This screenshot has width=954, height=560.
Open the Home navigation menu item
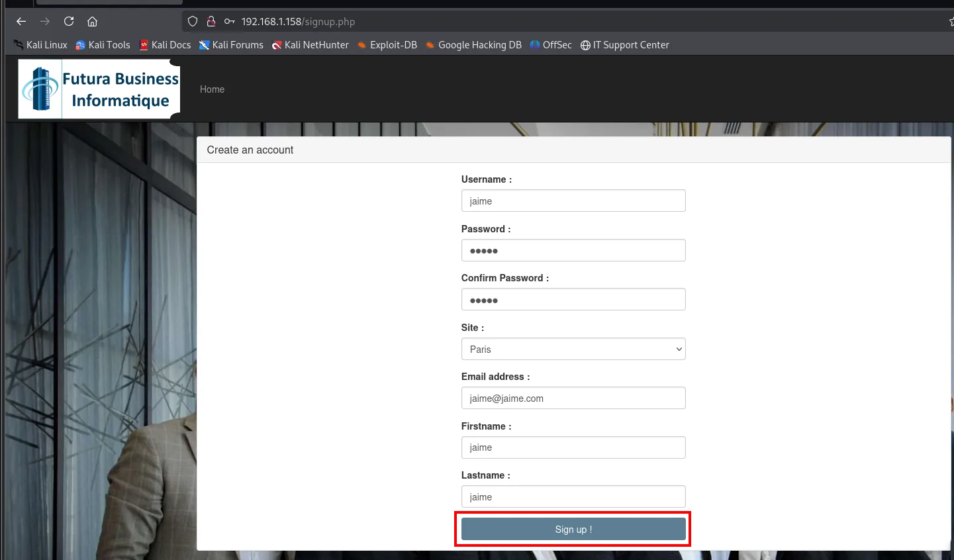click(212, 89)
